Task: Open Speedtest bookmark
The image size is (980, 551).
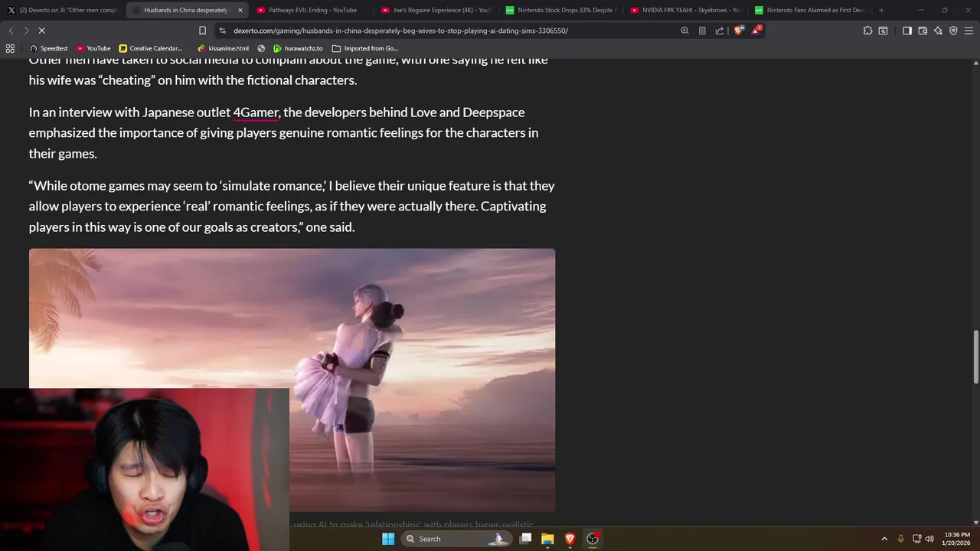Action: pos(48,48)
